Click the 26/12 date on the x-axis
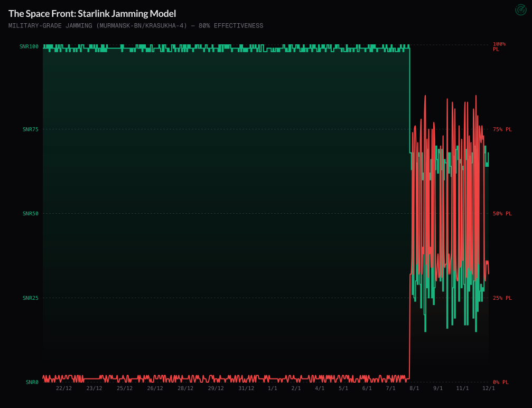The width and height of the screenshot is (532, 408). point(155,388)
